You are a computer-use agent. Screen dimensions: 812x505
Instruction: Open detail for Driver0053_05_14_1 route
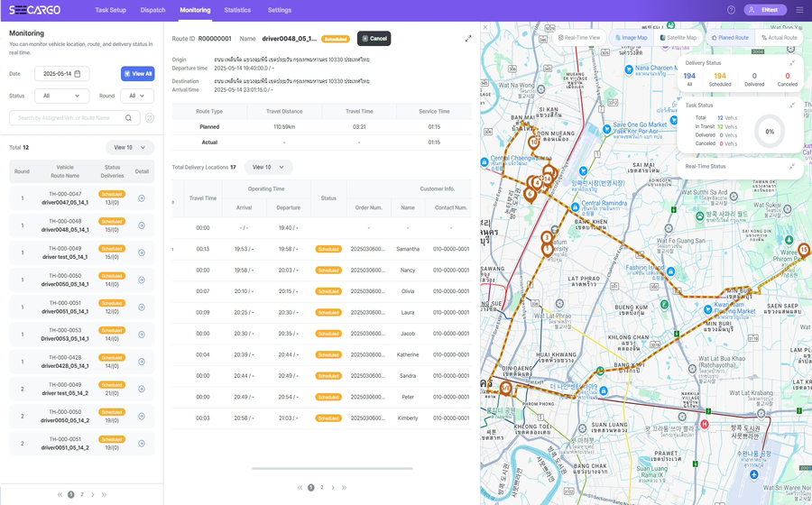pyautogui.click(x=142, y=335)
